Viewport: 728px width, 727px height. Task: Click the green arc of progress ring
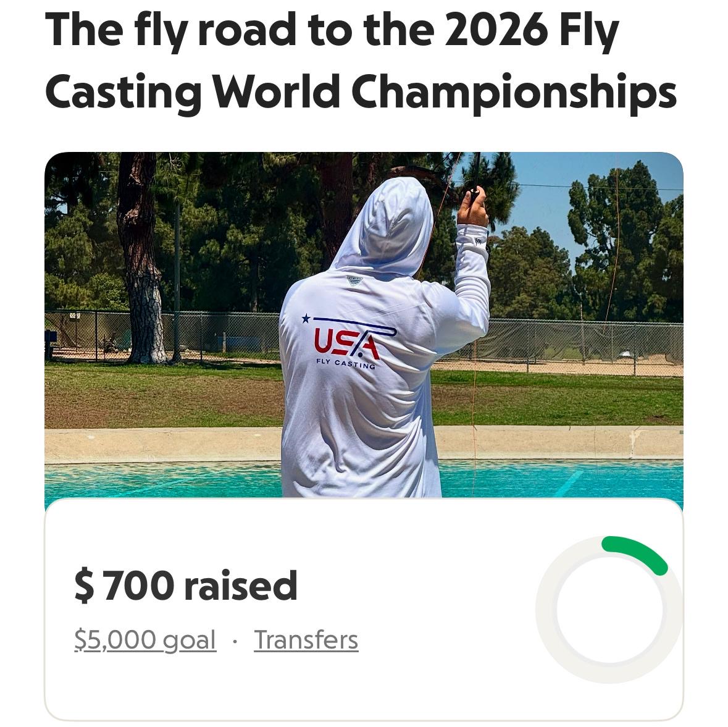[x=636, y=551]
